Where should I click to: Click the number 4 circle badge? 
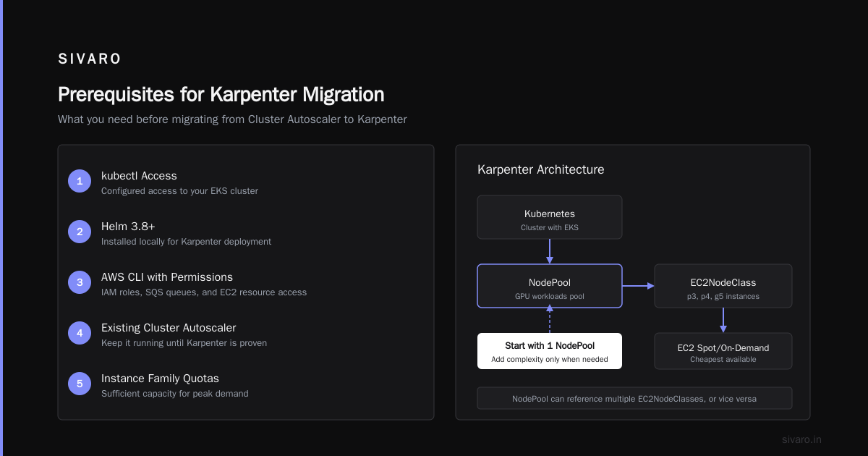(80, 333)
